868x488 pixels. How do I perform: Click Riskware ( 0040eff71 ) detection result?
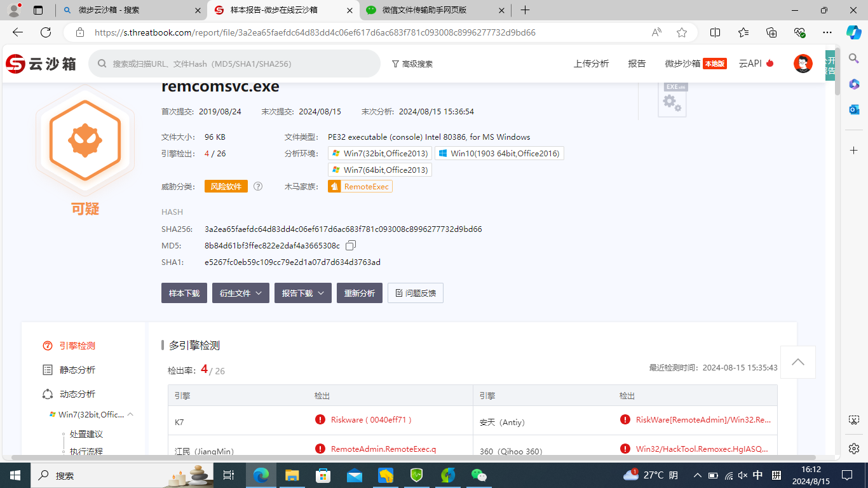(372, 419)
